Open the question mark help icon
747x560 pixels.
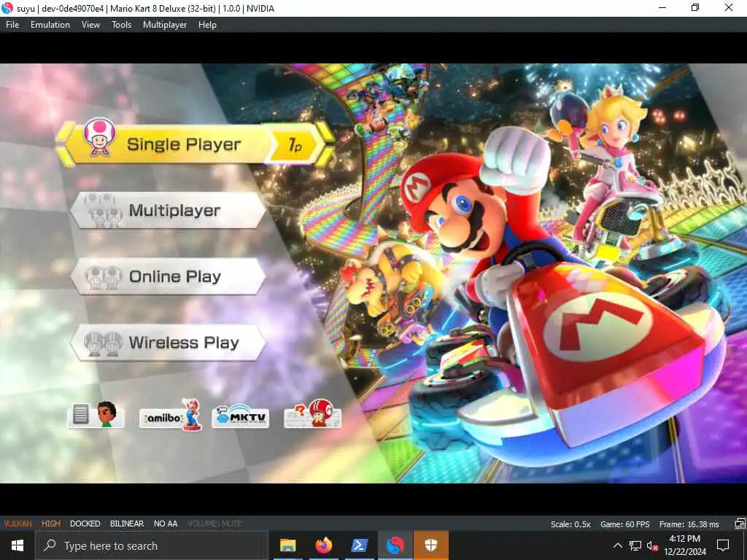(313, 415)
